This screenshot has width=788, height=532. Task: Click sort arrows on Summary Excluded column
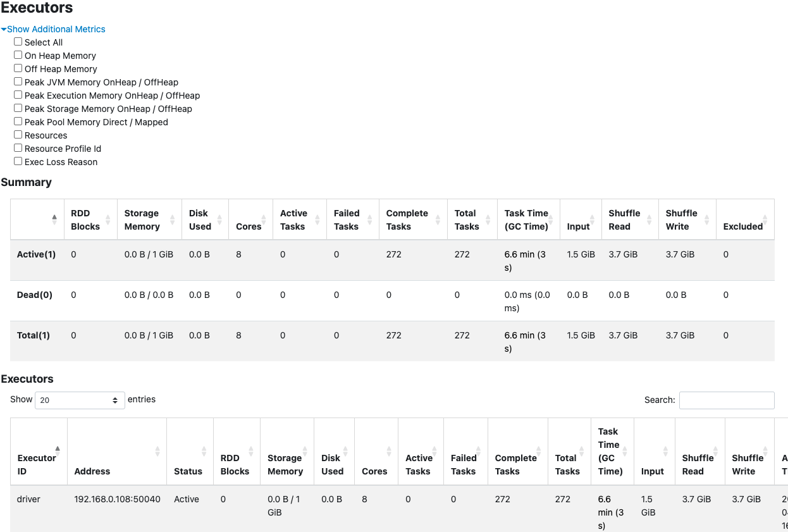coord(765,220)
